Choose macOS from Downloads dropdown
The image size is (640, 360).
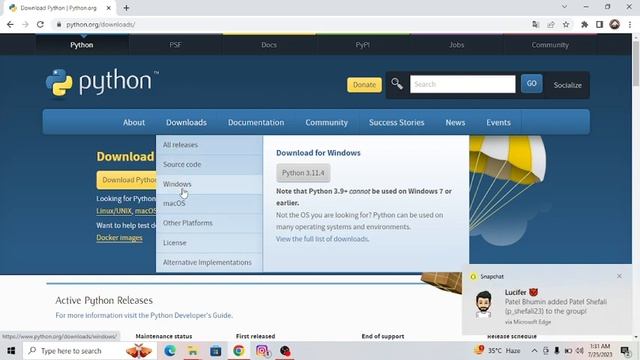(x=209, y=203)
